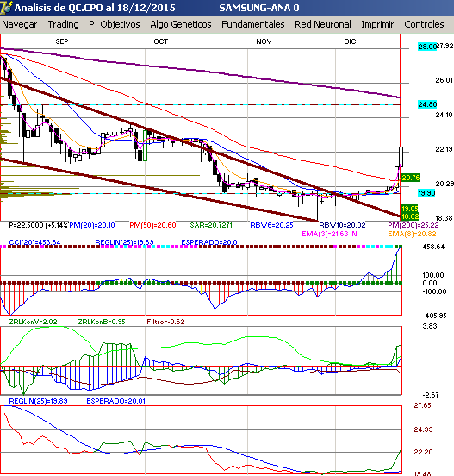
Task: Open the Algo Geneticos menu
Action: pos(181,24)
